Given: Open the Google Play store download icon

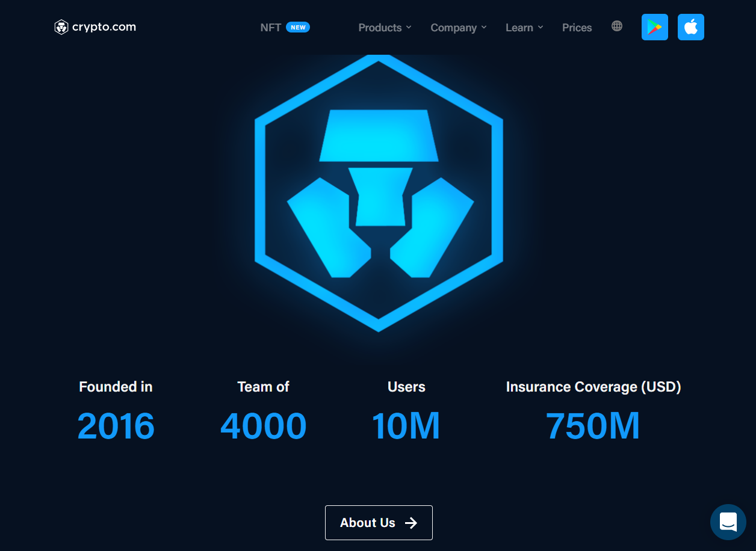Looking at the screenshot, I should coord(655,27).
